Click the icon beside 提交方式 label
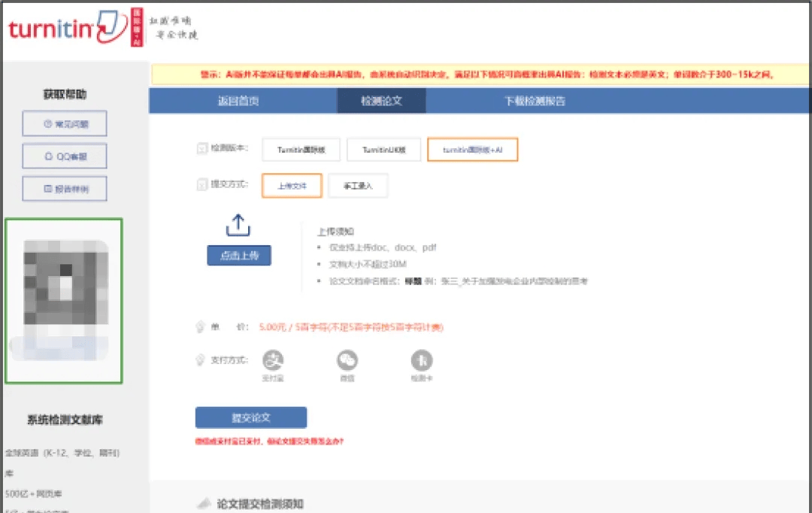Viewport: 812px width, 513px height. pyautogui.click(x=202, y=184)
